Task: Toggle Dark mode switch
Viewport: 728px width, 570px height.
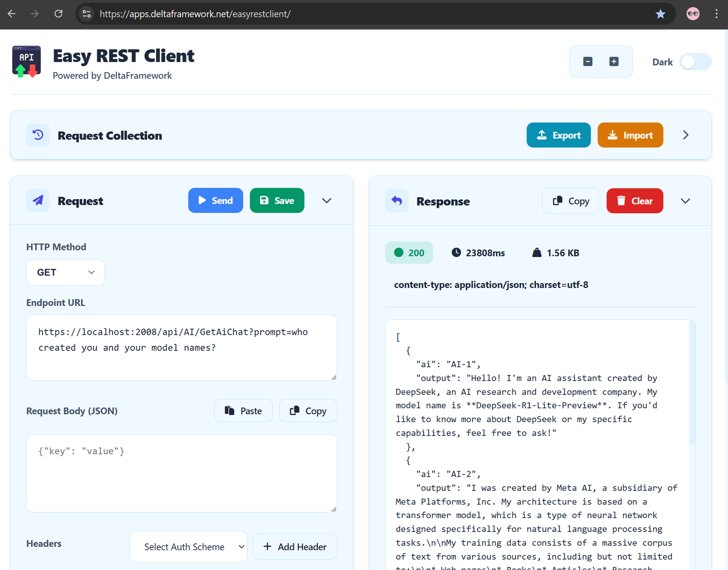Action: [696, 62]
